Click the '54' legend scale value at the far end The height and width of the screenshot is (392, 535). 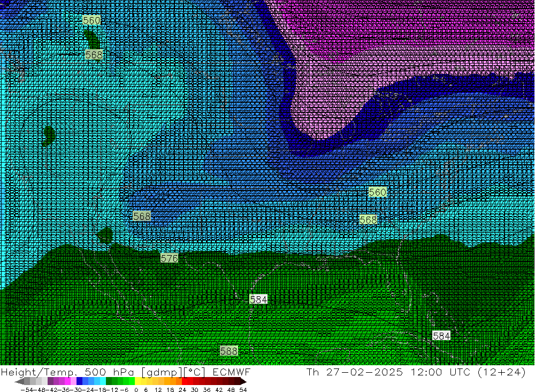(242, 390)
